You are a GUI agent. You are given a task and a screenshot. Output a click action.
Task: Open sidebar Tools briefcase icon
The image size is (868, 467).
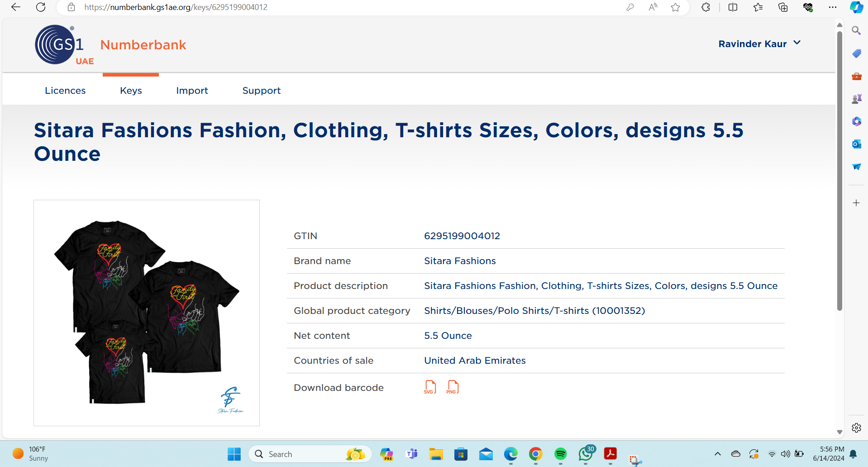856,76
